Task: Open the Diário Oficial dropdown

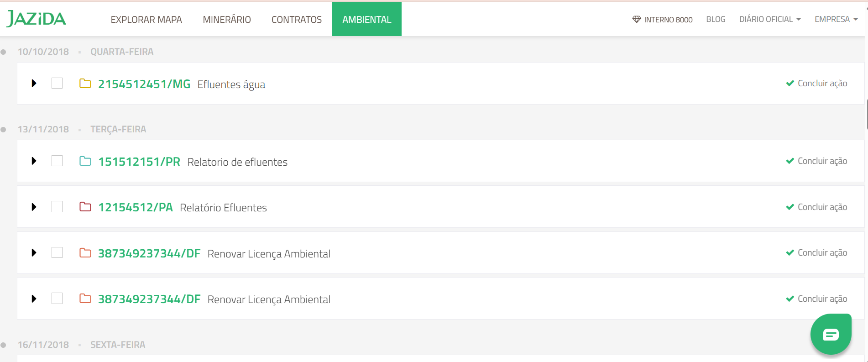Action: point(770,19)
